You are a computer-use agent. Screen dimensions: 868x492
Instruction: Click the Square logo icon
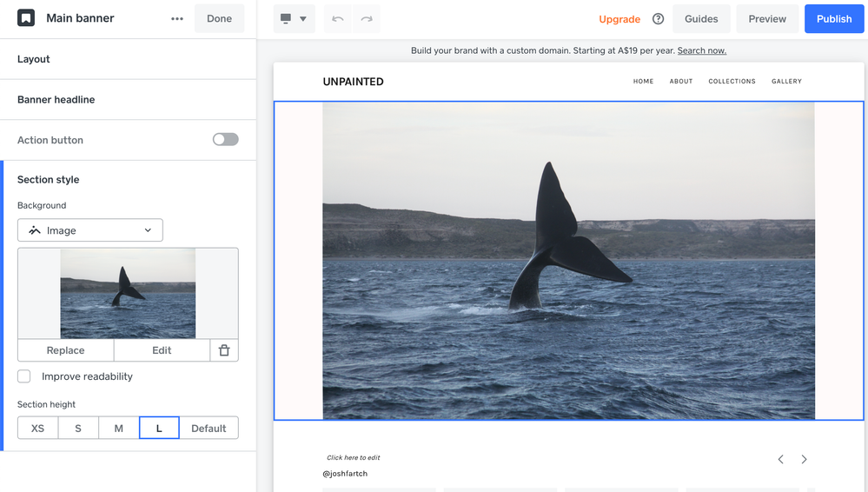[26, 18]
